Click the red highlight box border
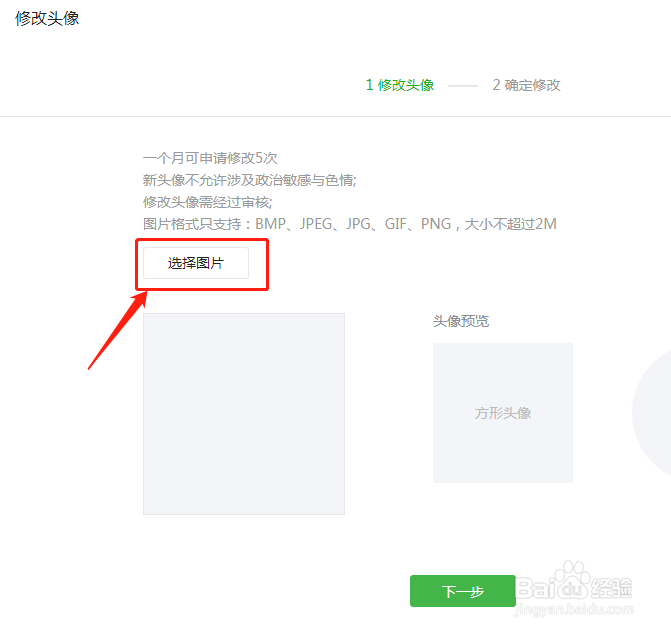671x632 pixels. (202, 240)
